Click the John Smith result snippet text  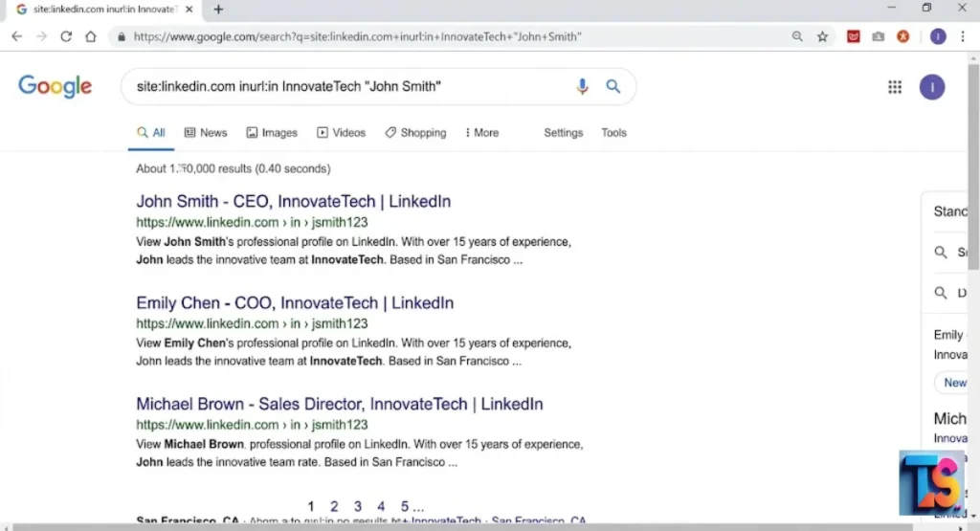coord(354,251)
